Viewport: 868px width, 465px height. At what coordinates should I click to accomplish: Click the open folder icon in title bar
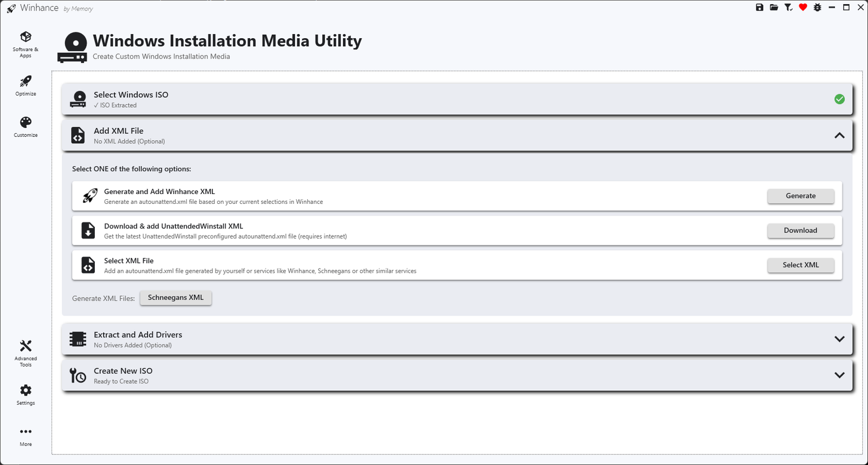pos(774,8)
